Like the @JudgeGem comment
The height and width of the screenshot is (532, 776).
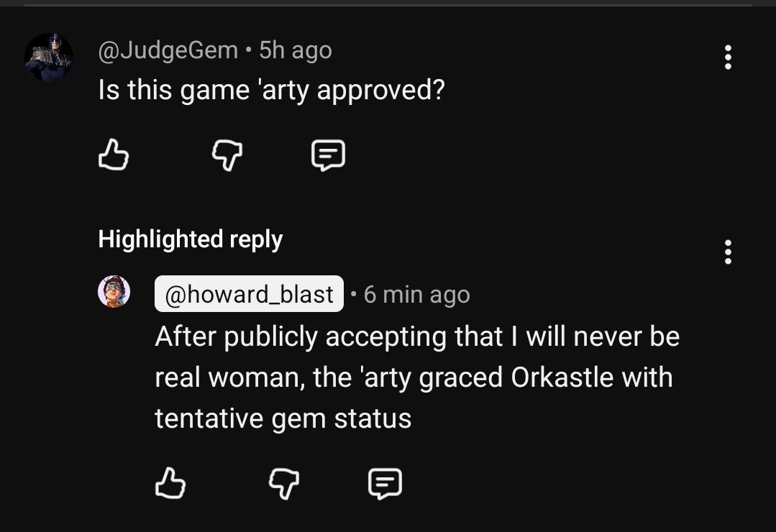click(113, 155)
